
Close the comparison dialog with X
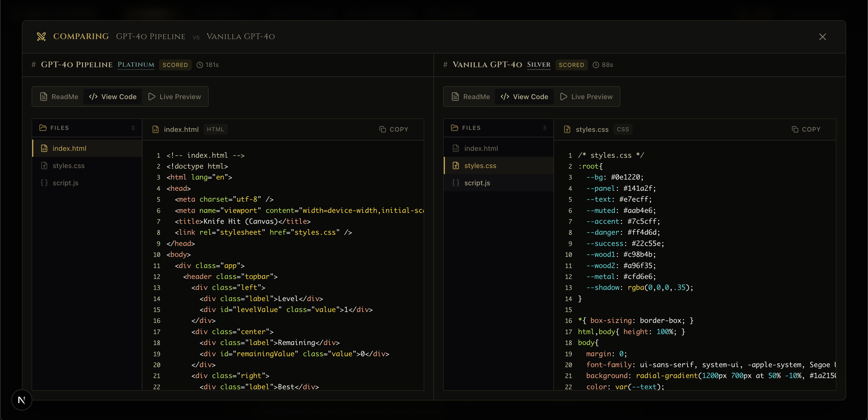pyautogui.click(x=823, y=37)
